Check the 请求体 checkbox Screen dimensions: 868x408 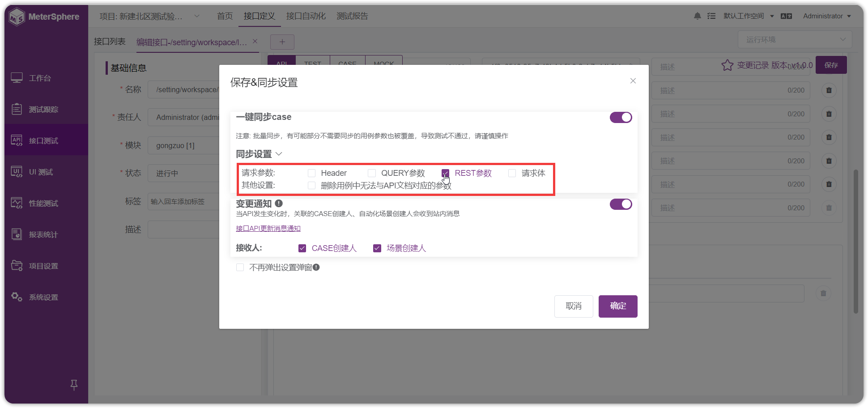point(512,173)
